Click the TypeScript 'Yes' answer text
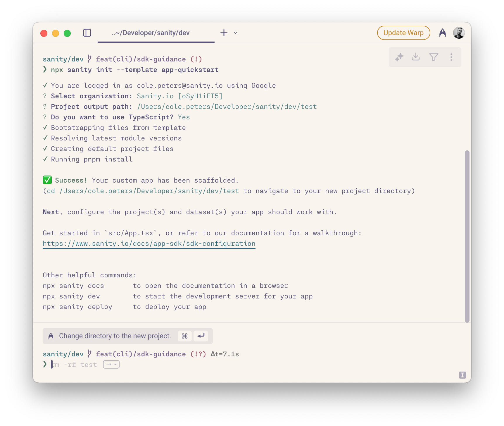 pos(184,117)
